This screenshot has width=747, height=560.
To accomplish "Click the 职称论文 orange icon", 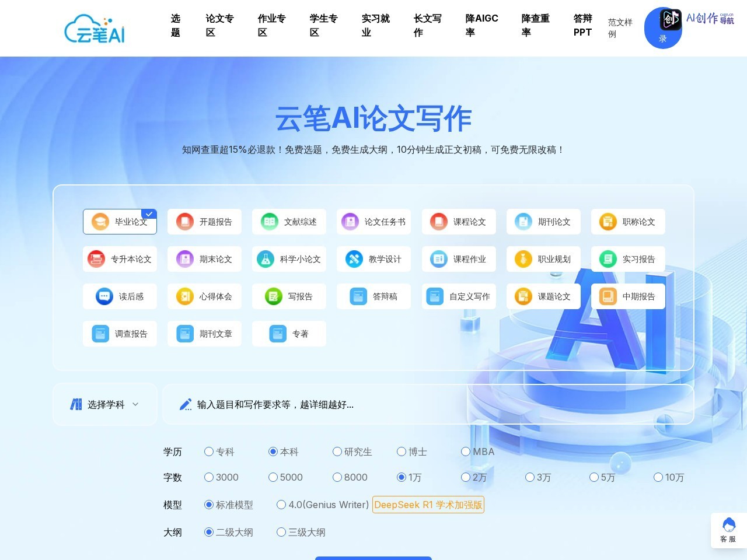I will pyautogui.click(x=608, y=222).
